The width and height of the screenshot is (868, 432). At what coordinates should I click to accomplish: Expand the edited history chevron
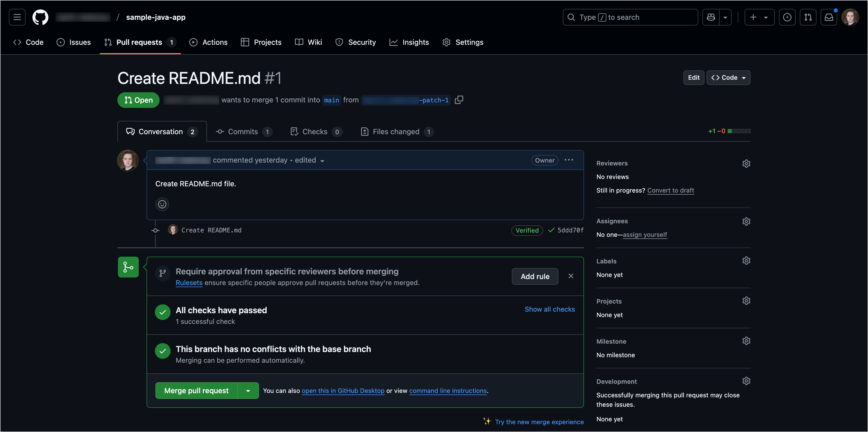[323, 161]
